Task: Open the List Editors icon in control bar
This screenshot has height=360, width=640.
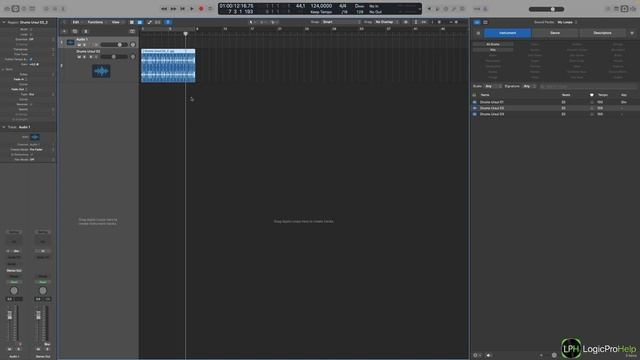Action: point(608,9)
